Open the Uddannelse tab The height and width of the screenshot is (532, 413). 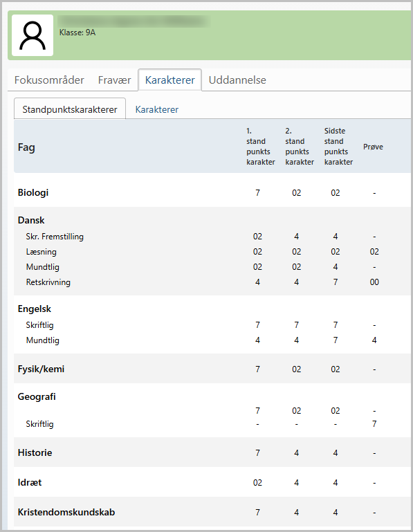(x=237, y=80)
